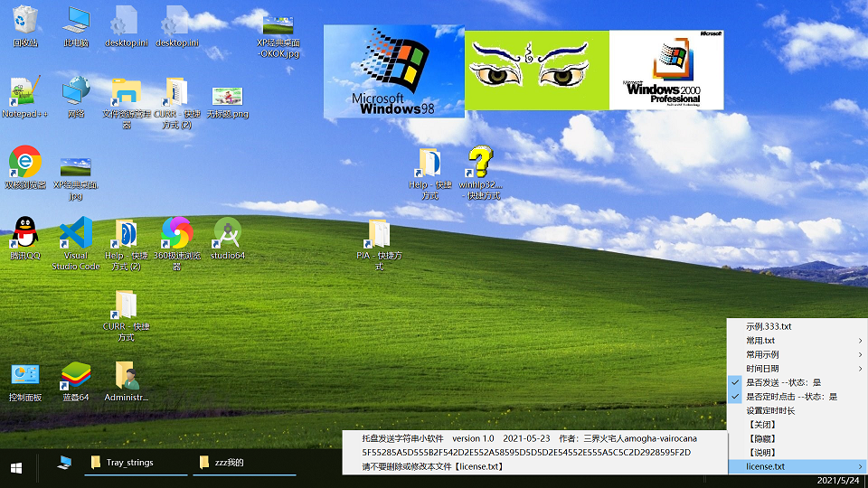Open the Help - 快捷方式 shortcut near the center of the desktop
The height and width of the screenshot is (488, 868).
click(x=429, y=174)
